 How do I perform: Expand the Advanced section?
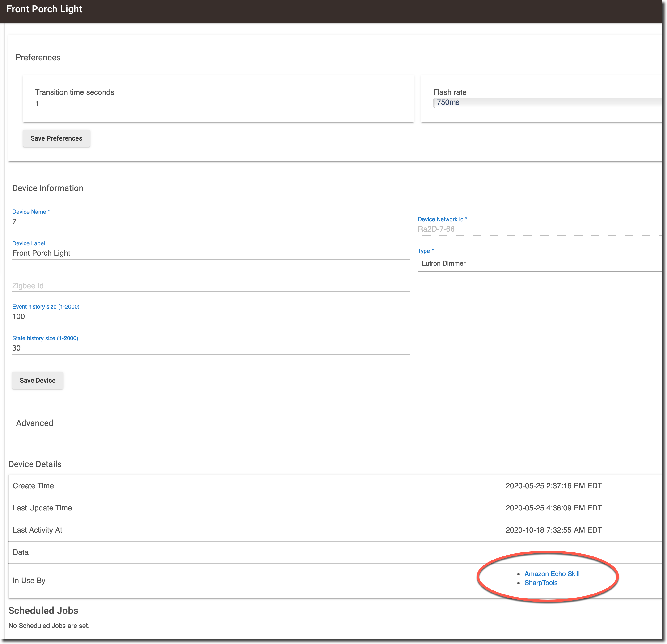click(x=35, y=423)
